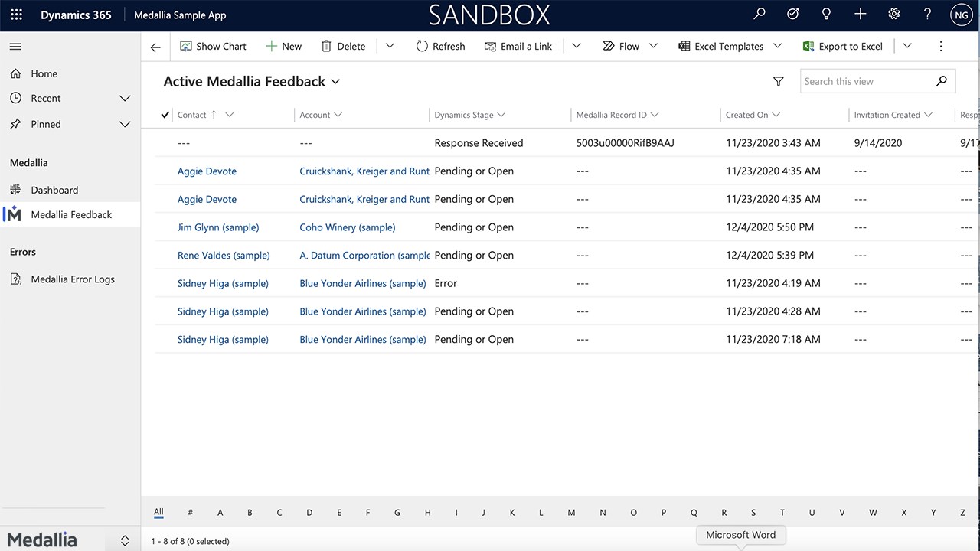Click Response Received stage cell
Screen dimensions: 980x551
(x=479, y=143)
